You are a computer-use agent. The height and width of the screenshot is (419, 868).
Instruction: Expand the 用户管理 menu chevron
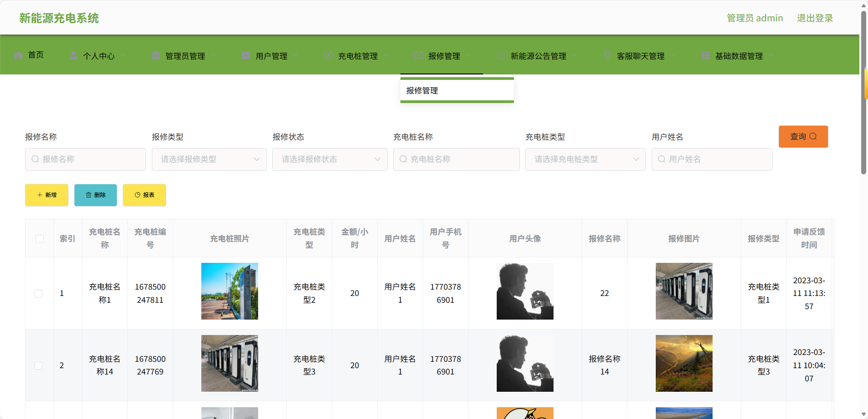296,55
